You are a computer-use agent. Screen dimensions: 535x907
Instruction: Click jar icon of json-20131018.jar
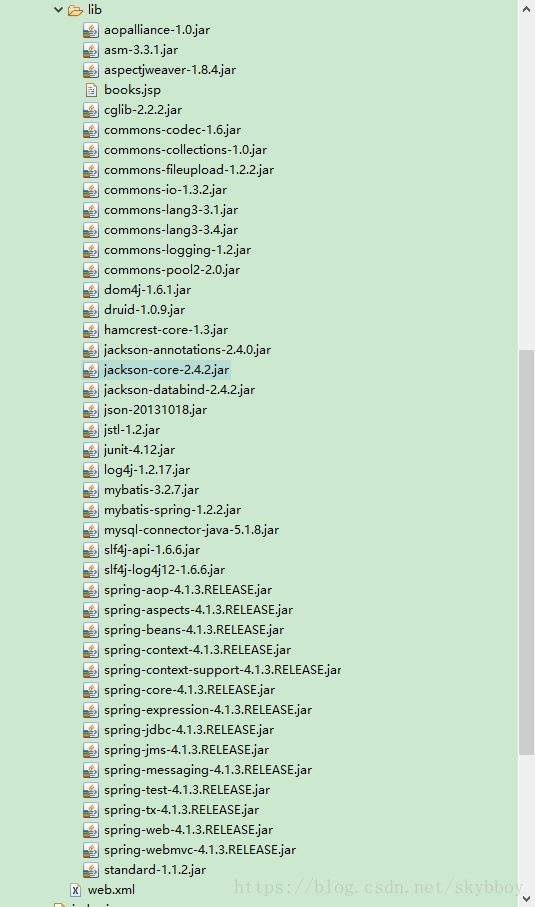[x=91, y=410]
